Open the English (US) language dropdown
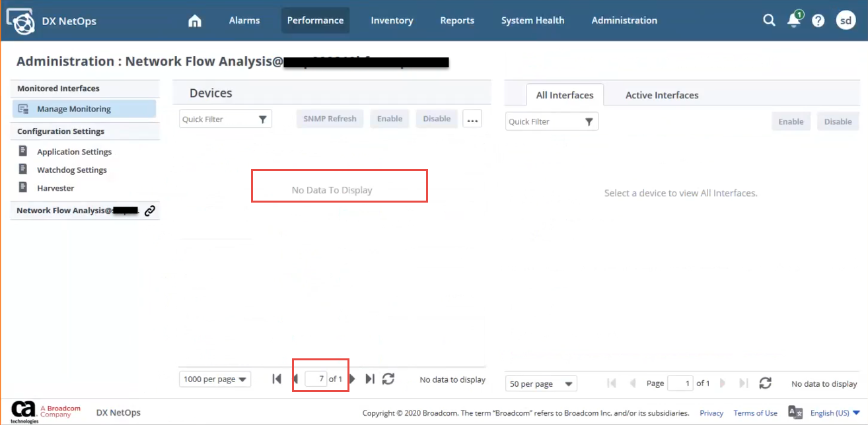Screen dimensions: 868x425 pos(835,413)
